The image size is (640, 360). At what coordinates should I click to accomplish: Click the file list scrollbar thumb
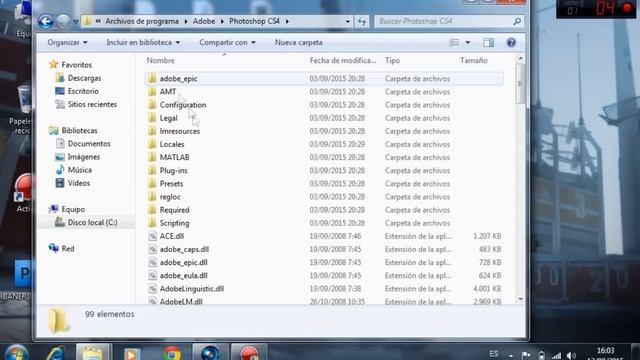click(x=520, y=84)
